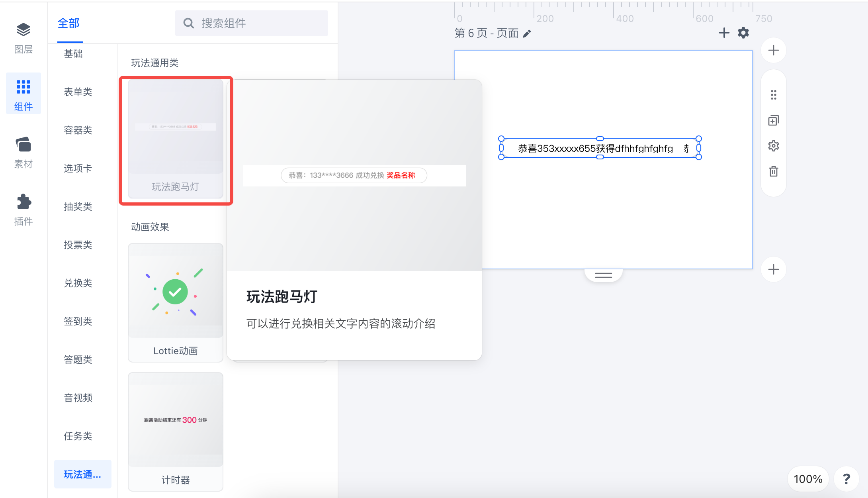Switch to the 全部 tab
868x498 pixels.
coord(68,24)
